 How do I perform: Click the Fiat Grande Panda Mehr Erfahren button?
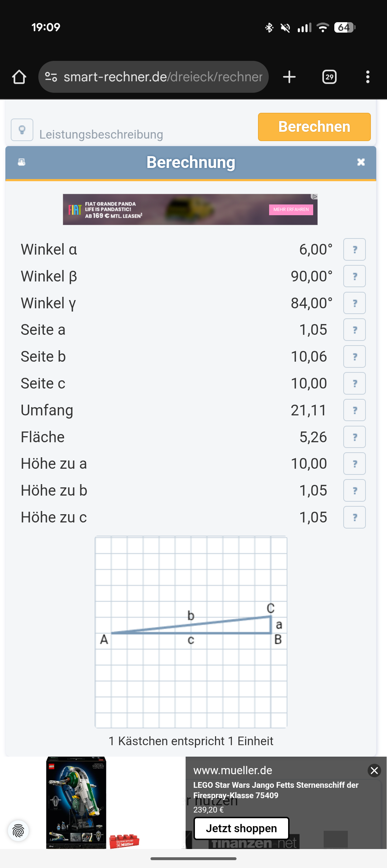291,209
